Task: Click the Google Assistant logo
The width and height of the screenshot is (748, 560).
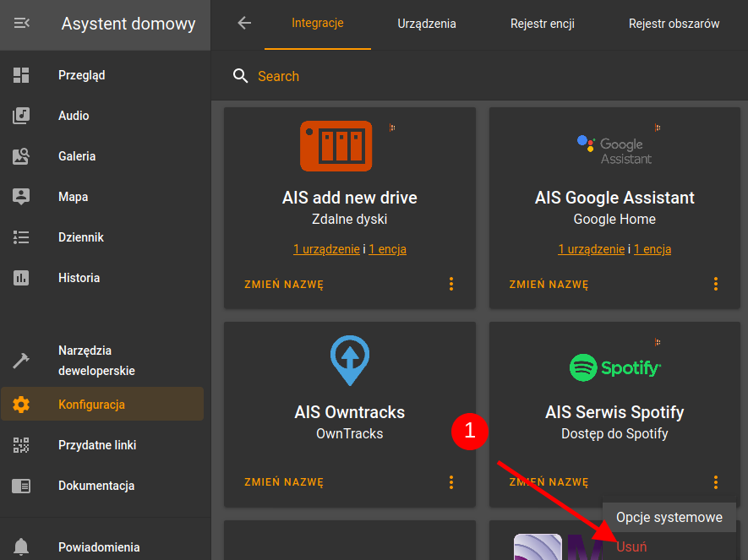Action: point(614,150)
